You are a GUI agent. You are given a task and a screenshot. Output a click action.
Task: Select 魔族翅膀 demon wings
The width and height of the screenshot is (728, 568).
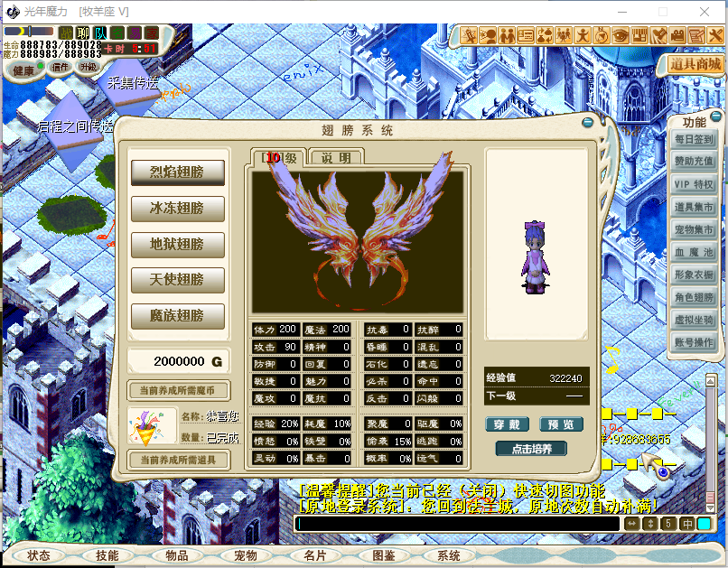click(x=178, y=316)
